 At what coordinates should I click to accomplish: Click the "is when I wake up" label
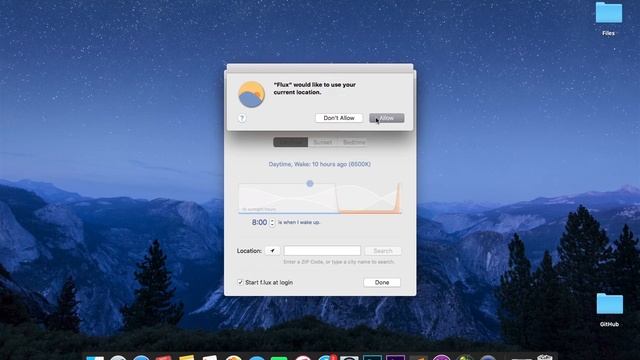299,222
